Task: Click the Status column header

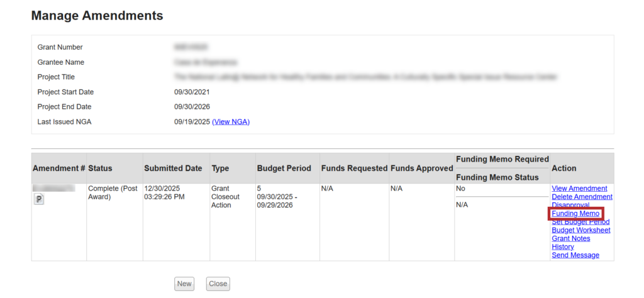Action: click(x=101, y=168)
